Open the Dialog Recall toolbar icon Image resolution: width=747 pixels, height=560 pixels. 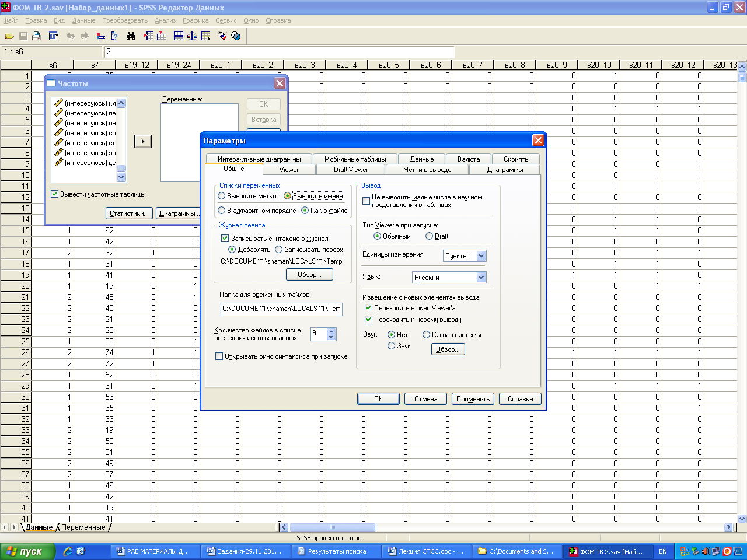[53, 36]
